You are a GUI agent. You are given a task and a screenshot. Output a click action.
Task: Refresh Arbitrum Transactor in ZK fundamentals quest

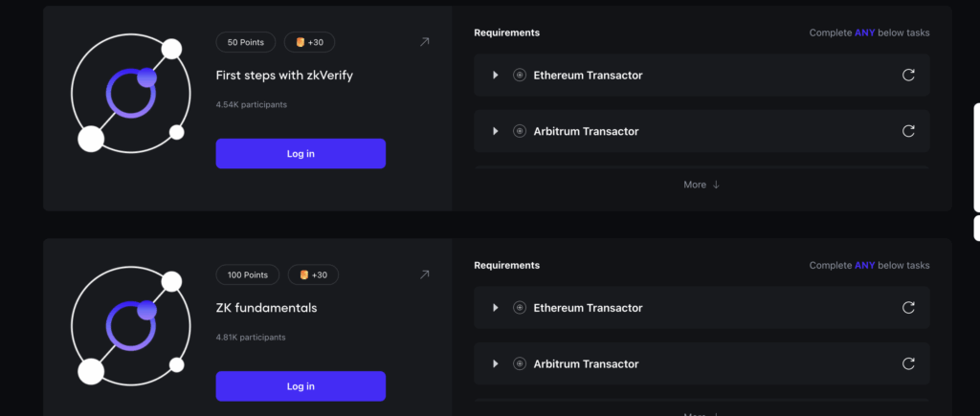(908, 364)
